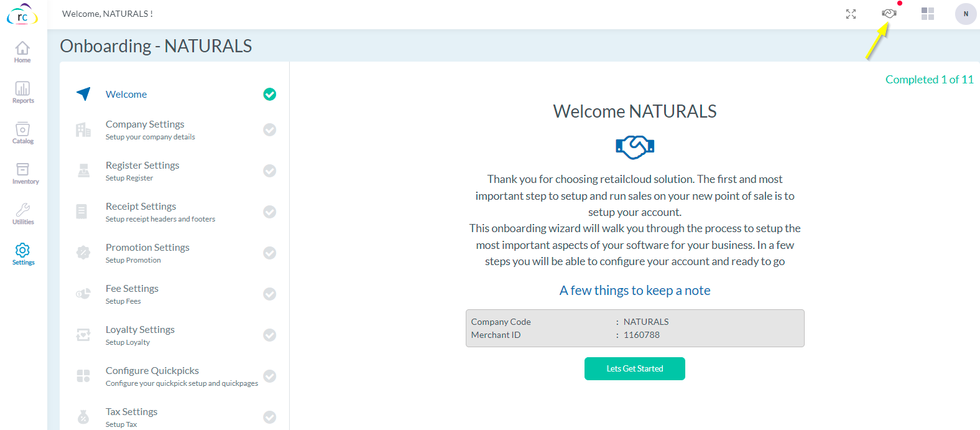
Task: Open the user avatar N menu
Action: (966, 14)
